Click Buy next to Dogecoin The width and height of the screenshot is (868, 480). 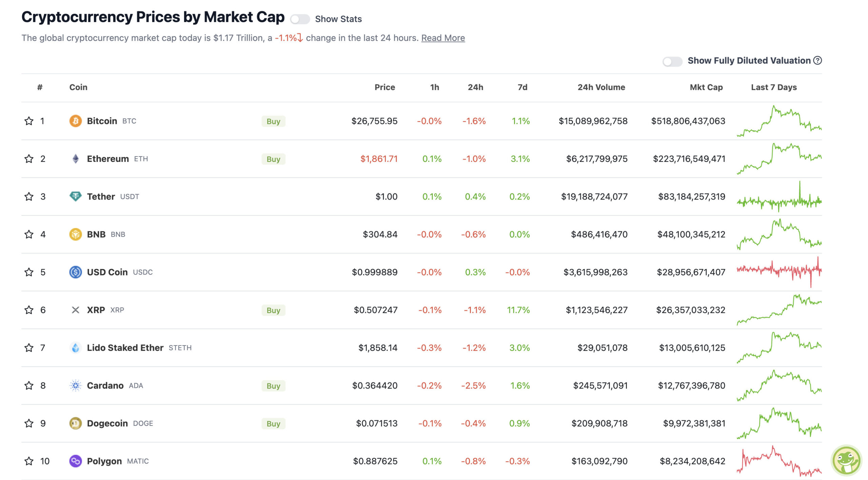273,423
